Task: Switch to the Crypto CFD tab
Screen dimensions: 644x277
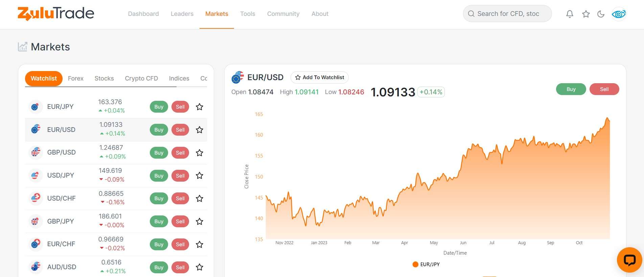Action: tap(141, 78)
